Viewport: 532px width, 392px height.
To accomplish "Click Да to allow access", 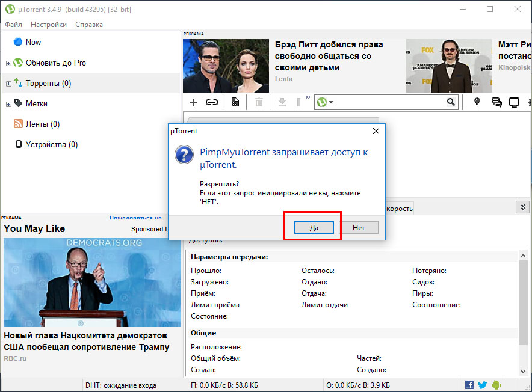I will tap(314, 227).
